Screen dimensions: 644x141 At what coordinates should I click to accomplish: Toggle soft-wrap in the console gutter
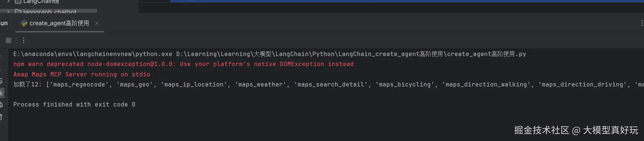1,82
